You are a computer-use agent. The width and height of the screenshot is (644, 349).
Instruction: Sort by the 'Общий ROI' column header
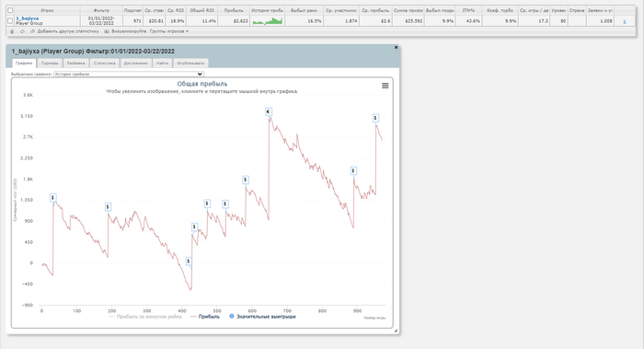coord(201,10)
